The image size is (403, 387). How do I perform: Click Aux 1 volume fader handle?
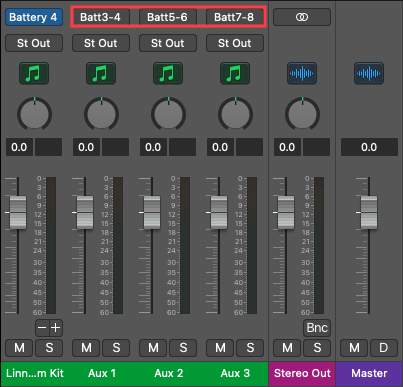[x=85, y=212]
